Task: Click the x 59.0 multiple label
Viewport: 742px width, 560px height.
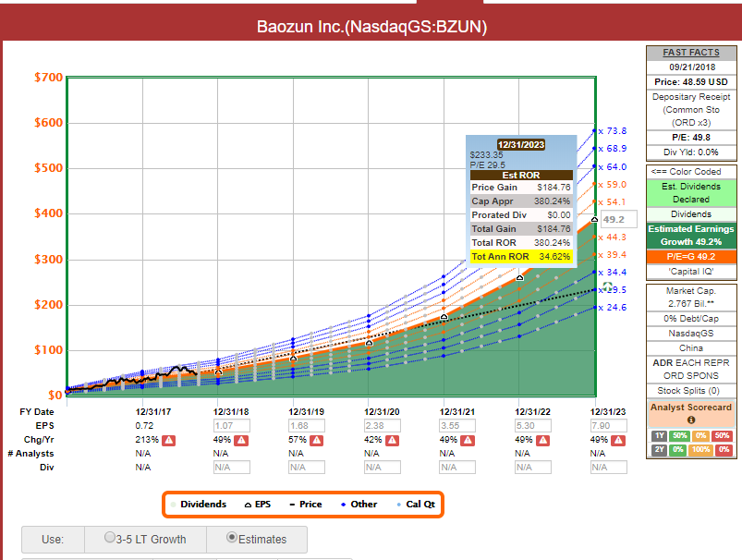Action: tap(613, 185)
